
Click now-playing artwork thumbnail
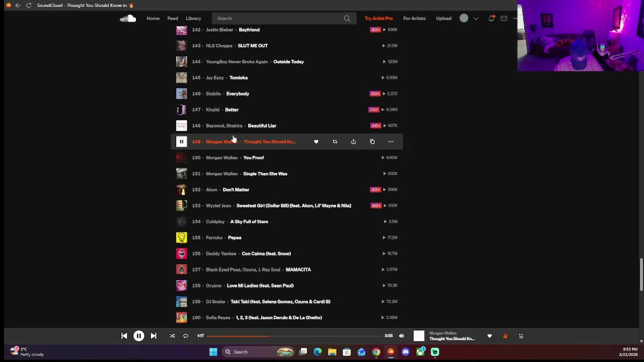click(419, 336)
